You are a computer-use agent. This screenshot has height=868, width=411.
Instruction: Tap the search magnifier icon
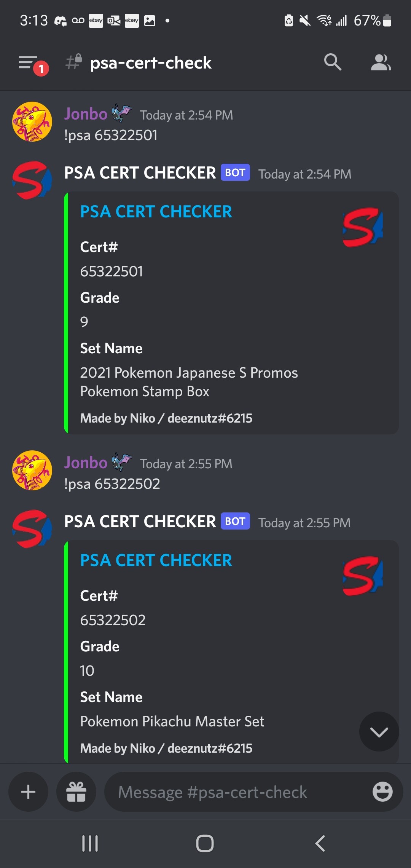tap(333, 62)
